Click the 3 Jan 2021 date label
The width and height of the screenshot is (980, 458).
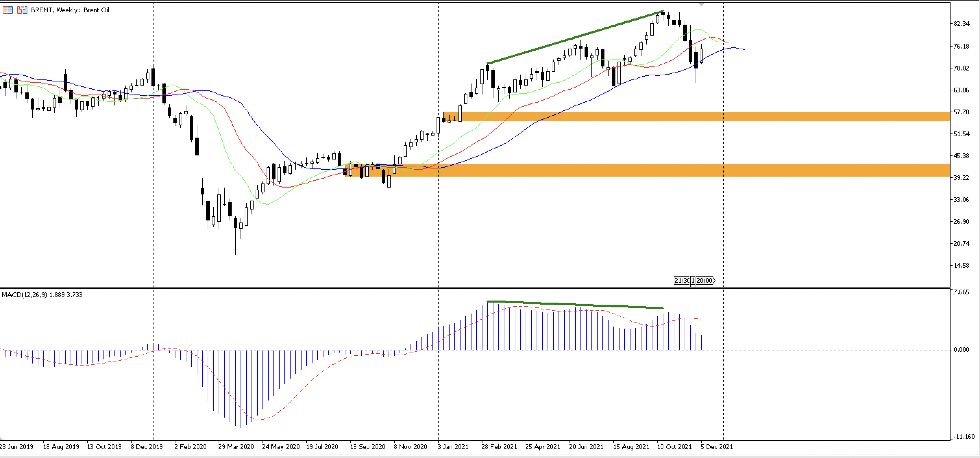click(453, 447)
